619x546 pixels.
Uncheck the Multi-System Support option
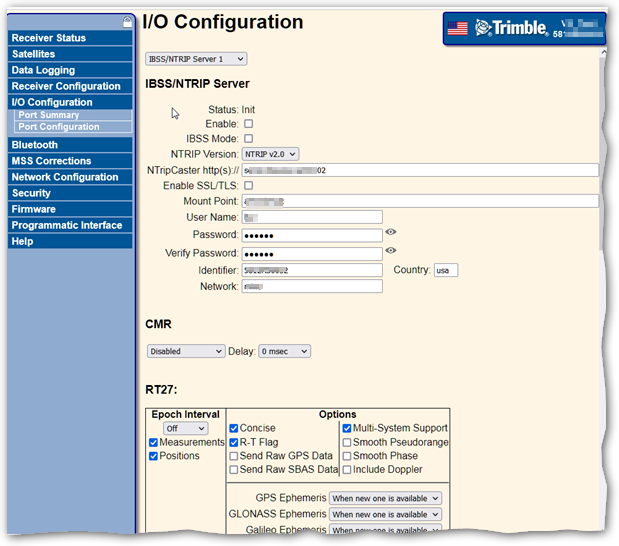tap(347, 428)
